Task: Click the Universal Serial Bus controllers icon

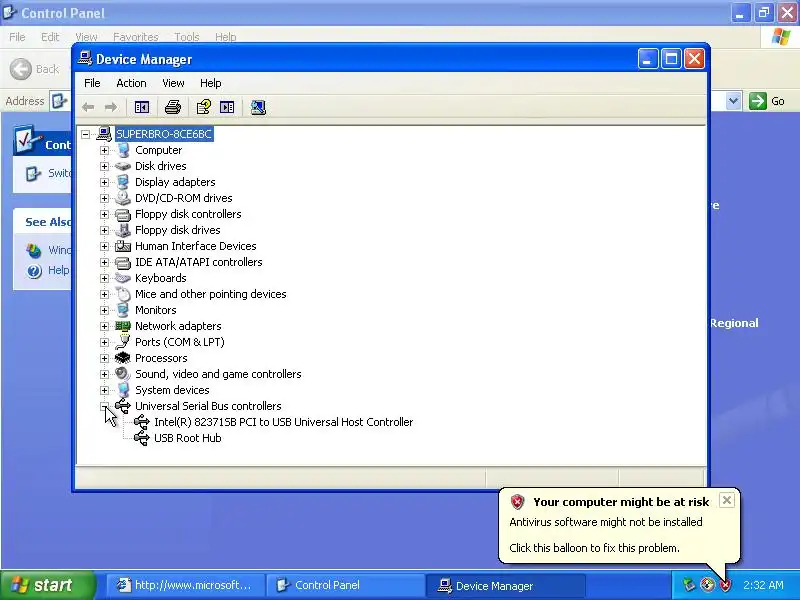Action: click(123, 406)
